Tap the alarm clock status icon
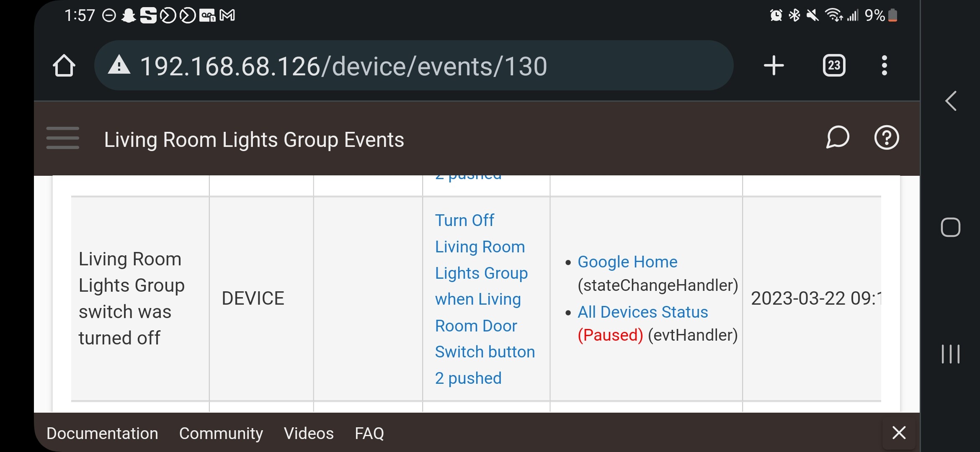This screenshot has height=452, width=980. click(x=776, y=15)
